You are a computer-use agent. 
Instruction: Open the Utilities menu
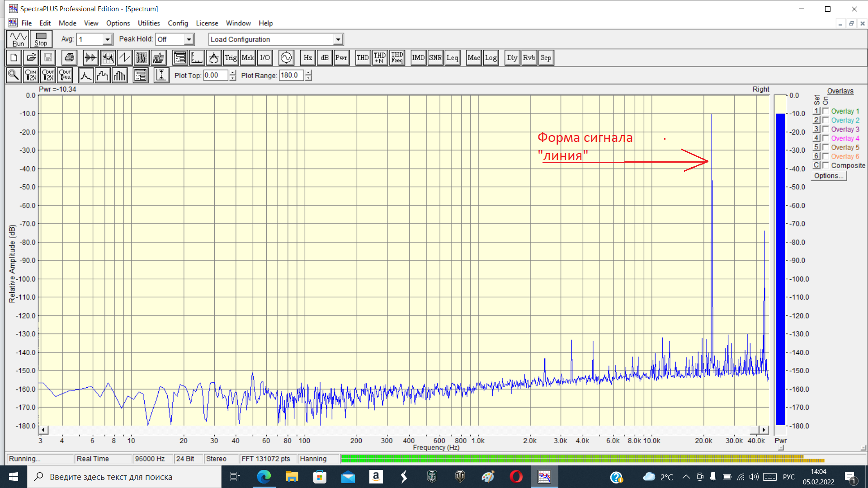point(148,23)
